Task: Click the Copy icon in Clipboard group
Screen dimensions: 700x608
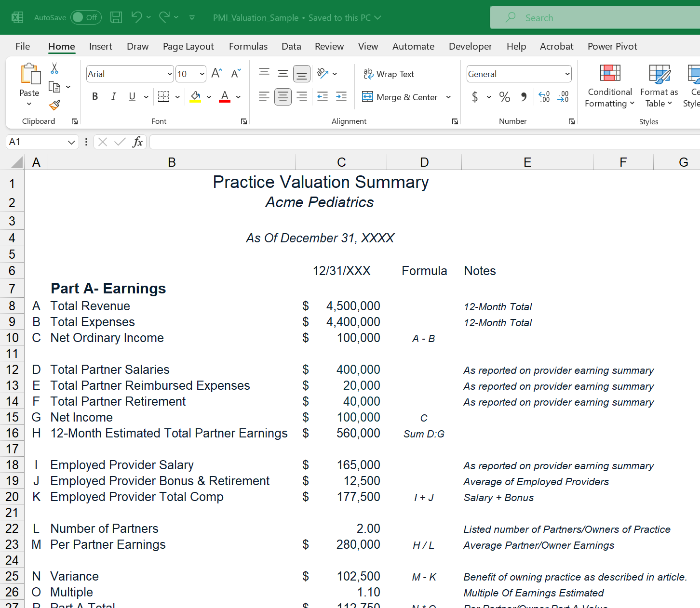Action: pyautogui.click(x=54, y=87)
